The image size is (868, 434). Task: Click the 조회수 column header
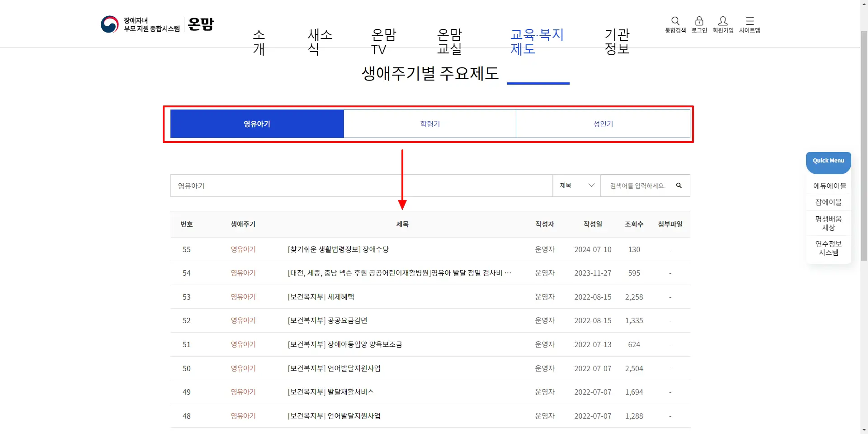(634, 224)
